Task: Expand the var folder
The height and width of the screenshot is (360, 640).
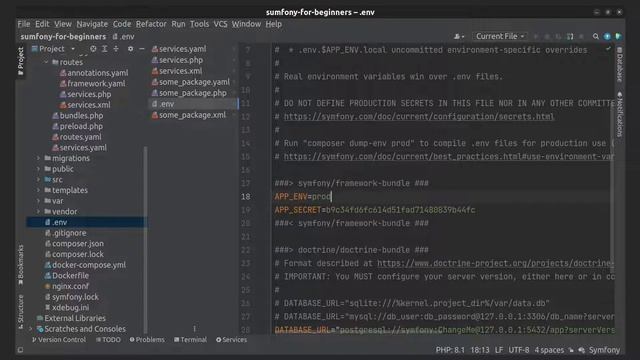Action: coord(38,200)
